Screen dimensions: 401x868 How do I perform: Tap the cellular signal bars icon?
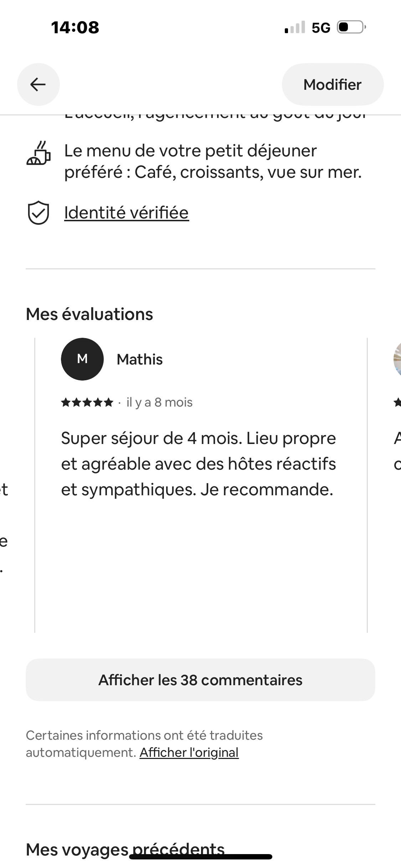pyautogui.click(x=295, y=27)
